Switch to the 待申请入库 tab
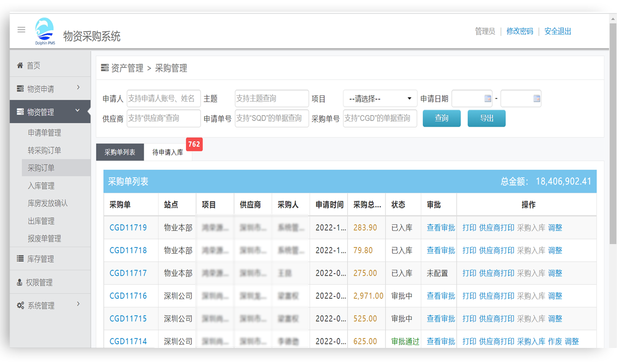The image size is (626, 364). [167, 153]
